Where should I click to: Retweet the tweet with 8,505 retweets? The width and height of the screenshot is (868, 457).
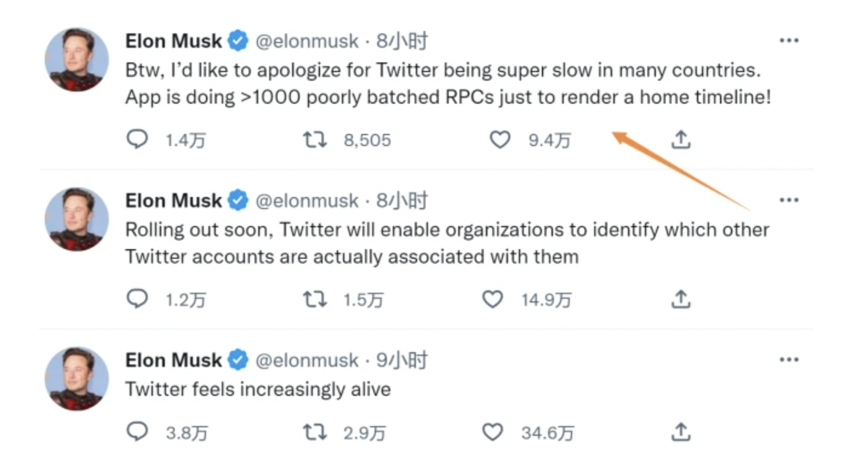click(x=315, y=140)
